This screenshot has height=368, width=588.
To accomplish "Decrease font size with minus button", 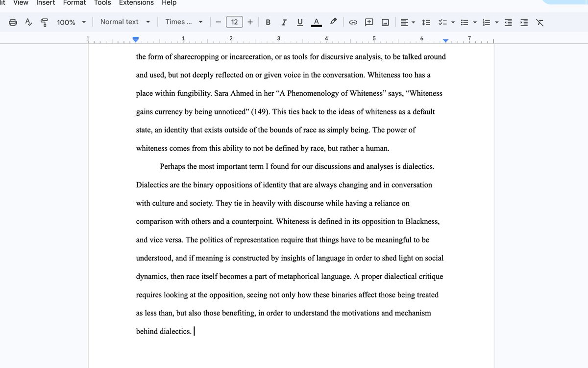I will pyautogui.click(x=219, y=22).
